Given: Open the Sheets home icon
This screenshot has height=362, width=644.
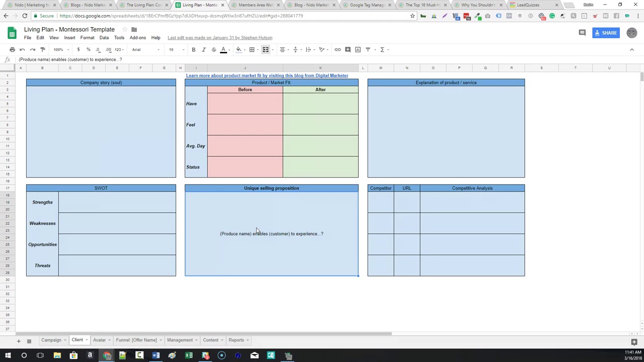Looking at the screenshot, I should [x=12, y=33].
